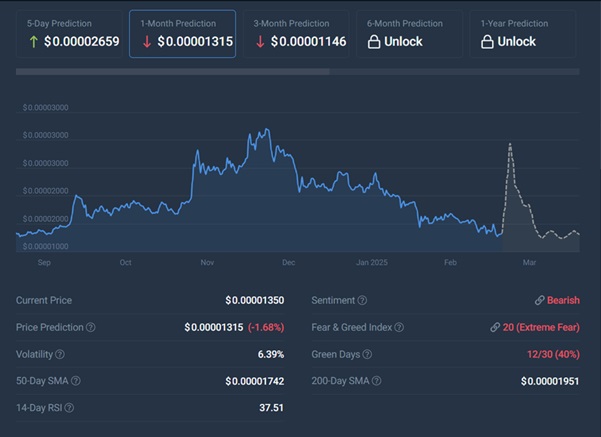Click the 50-Day SMA question mark icon
Viewport: 601px width, 437px height.
click(75, 381)
